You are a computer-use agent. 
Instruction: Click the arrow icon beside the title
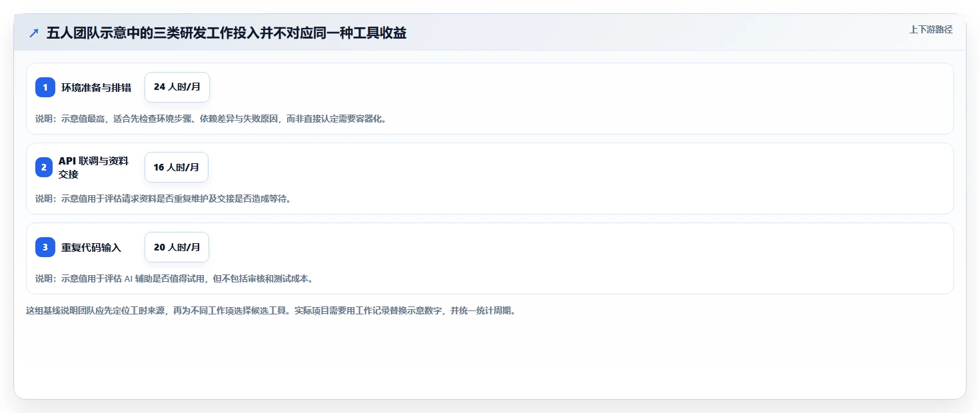[x=34, y=33]
